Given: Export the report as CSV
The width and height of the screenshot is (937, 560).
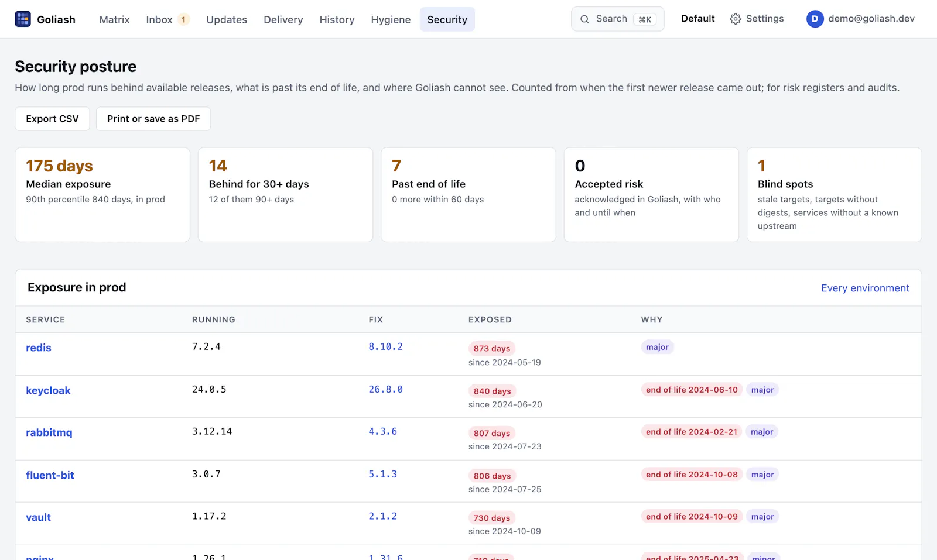Looking at the screenshot, I should coord(52,119).
